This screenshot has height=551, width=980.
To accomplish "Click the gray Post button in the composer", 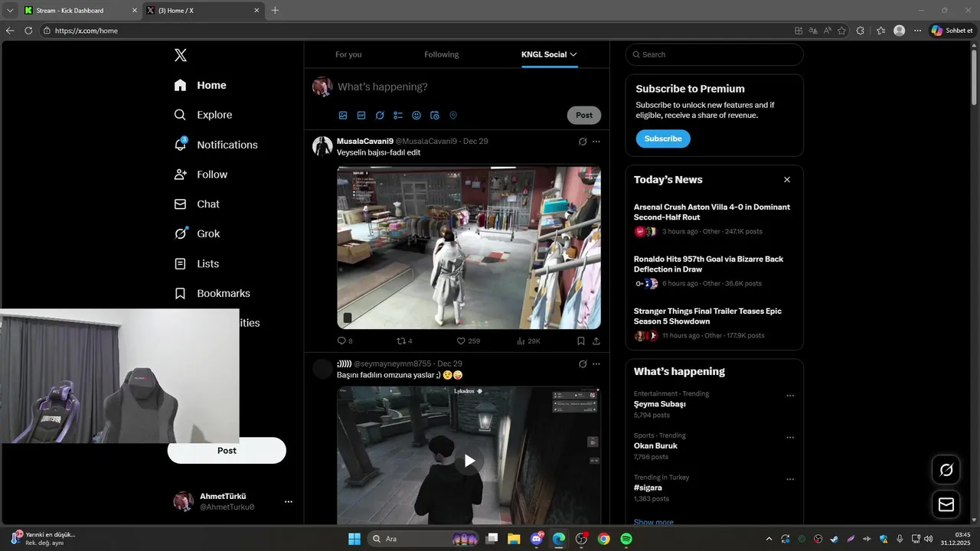I will click(x=584, y=115).
